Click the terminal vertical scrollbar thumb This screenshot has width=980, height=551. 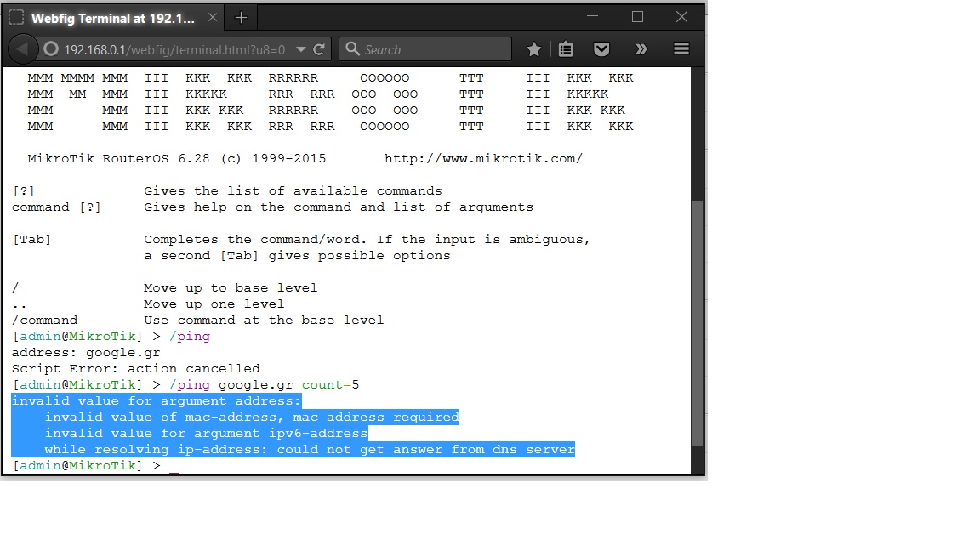tap(698, 324)
